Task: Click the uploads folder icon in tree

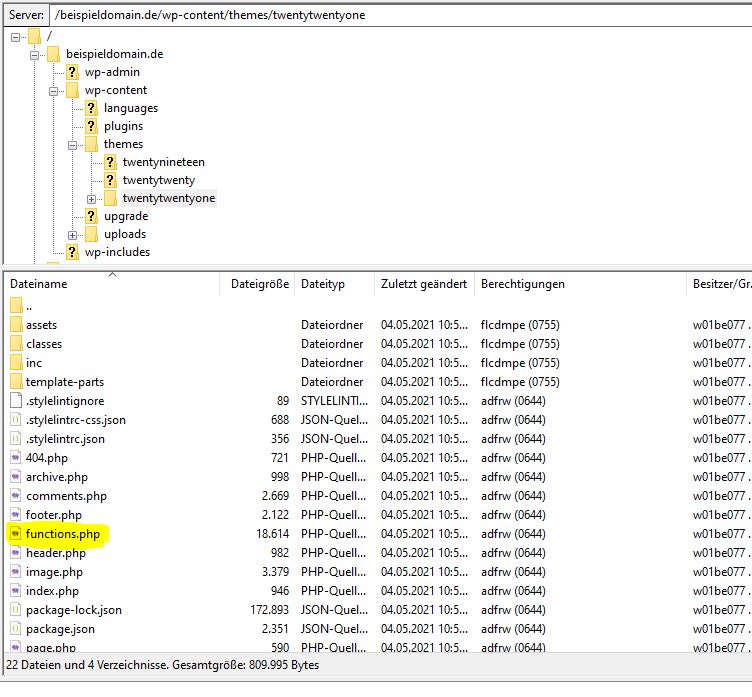Action: coord(91,234)
